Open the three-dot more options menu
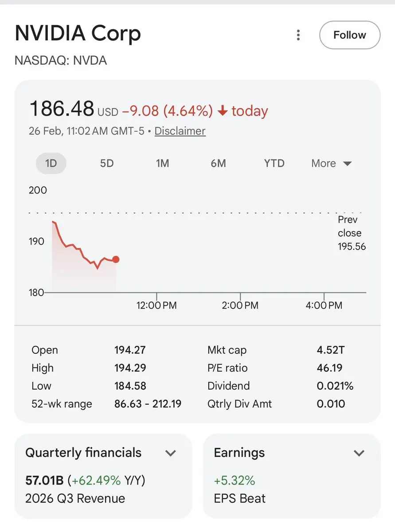The width and height of the screenshot is (395, 532). 299,35
